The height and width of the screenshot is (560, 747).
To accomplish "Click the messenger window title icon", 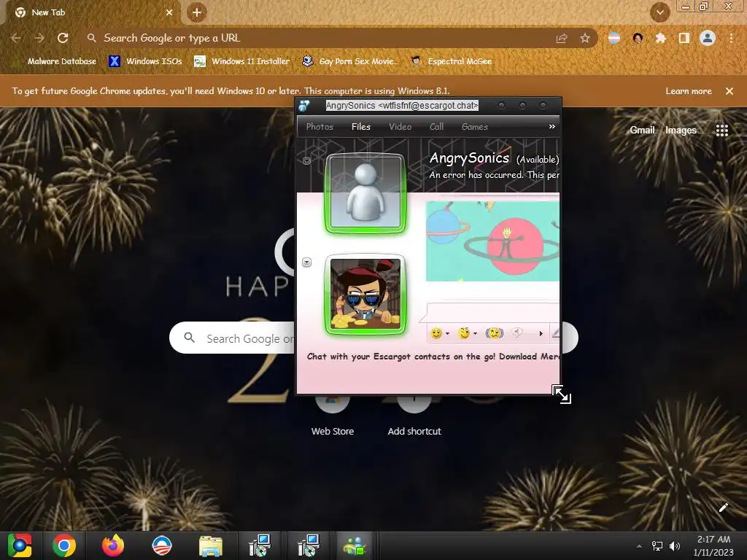I will click(304, 106).
